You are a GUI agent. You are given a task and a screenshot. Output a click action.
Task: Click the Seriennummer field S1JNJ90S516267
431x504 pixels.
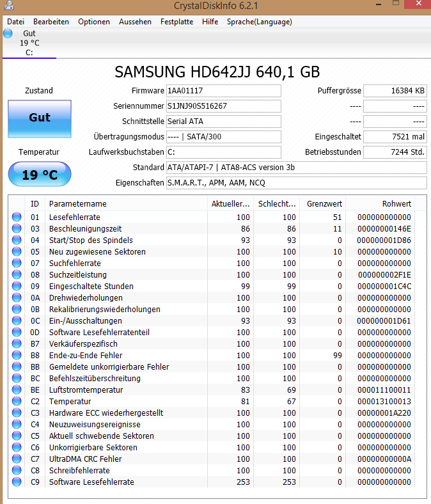(223, 106)
